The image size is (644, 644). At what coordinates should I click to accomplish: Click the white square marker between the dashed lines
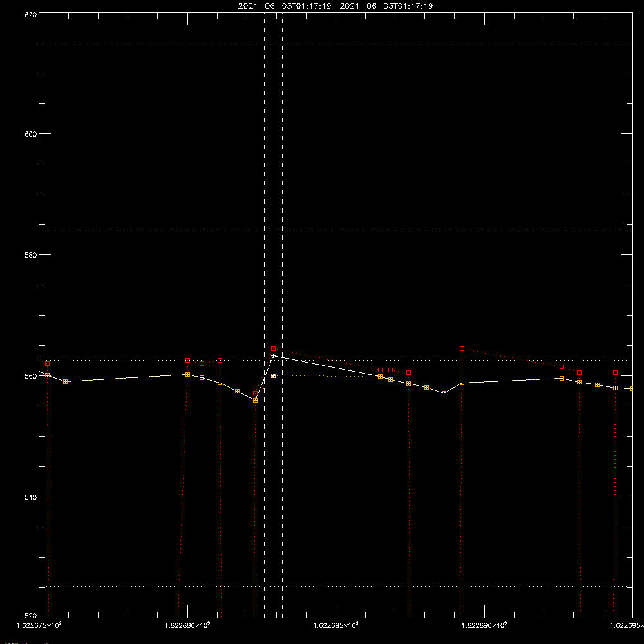pos(274,376)
